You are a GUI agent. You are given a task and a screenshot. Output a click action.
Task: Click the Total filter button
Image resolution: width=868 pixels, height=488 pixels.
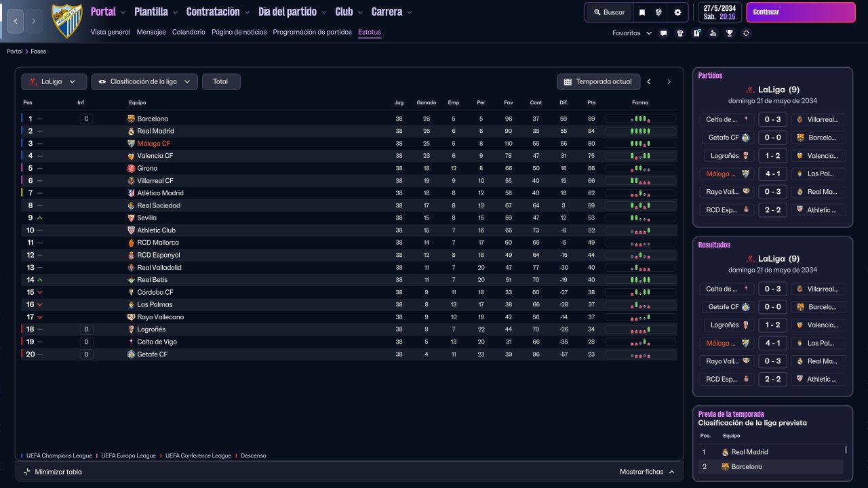[221, 81]
